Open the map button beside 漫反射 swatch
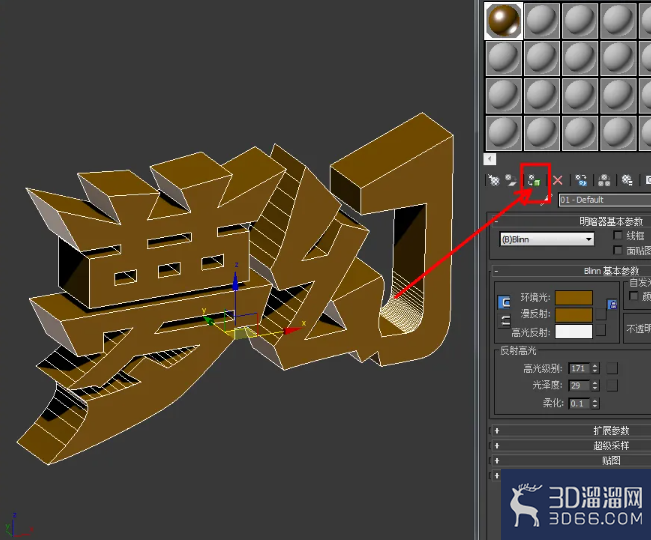Image resolution: width=651 pixels, height=540 pixels. [x=601, y=314]
